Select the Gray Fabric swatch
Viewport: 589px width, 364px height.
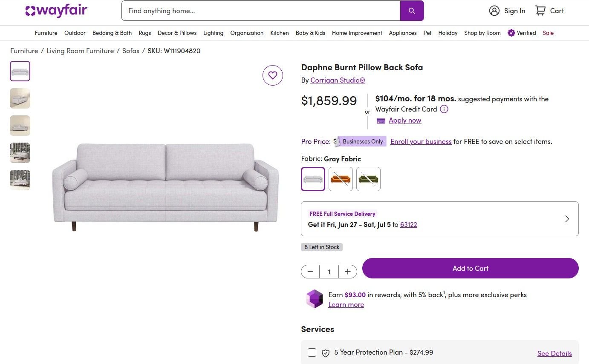coord(313,179)
